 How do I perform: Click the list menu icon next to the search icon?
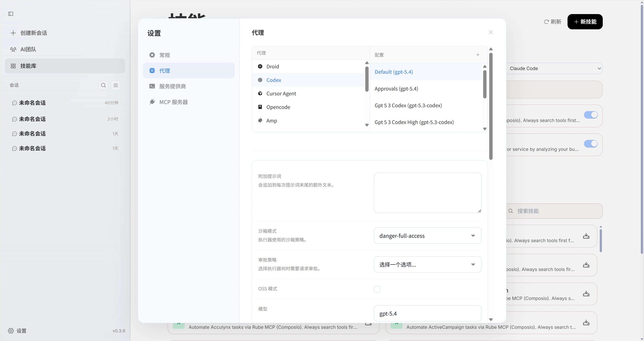[116, 85]
